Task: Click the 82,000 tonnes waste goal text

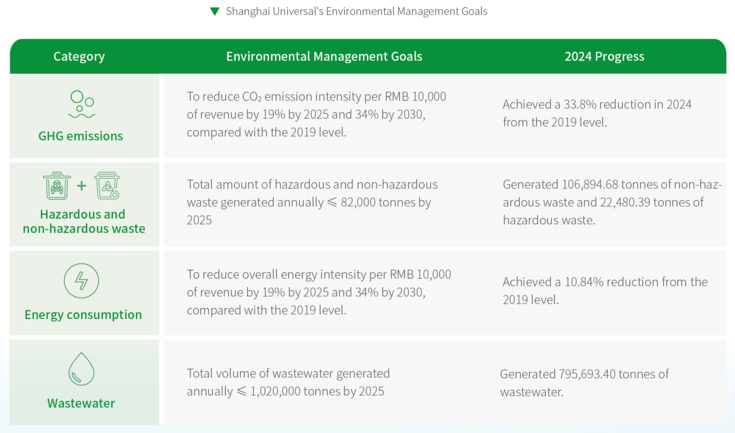Action: pyautogui.click(x=312, y=202)
